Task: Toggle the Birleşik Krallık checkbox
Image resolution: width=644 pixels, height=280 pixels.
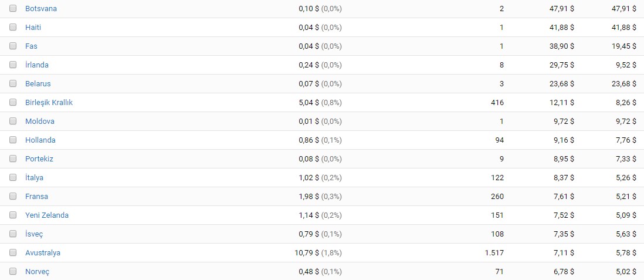Action: click(13, 102)
